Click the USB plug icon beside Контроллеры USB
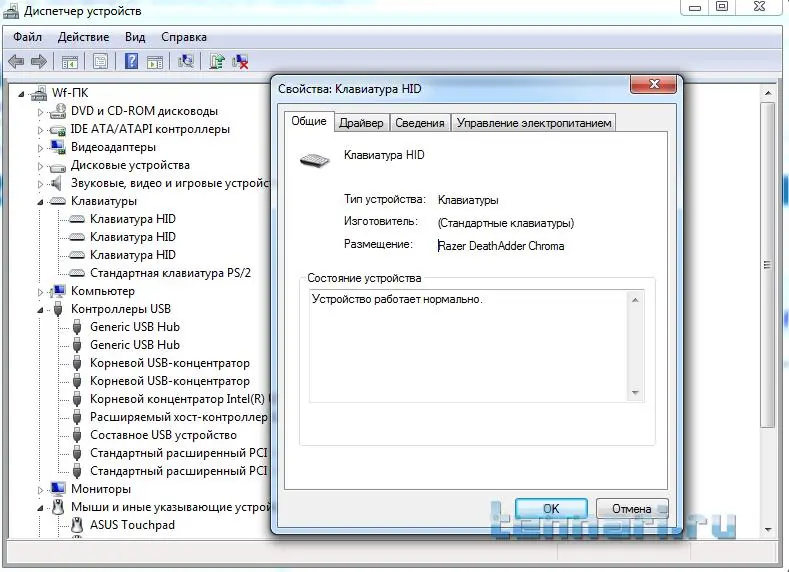 point(58,309)
